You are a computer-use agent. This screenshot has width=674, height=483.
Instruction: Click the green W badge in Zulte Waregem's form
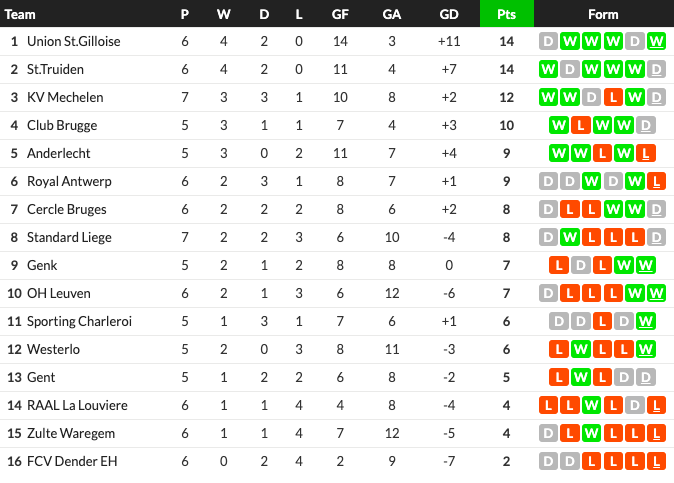coord(591,433)
